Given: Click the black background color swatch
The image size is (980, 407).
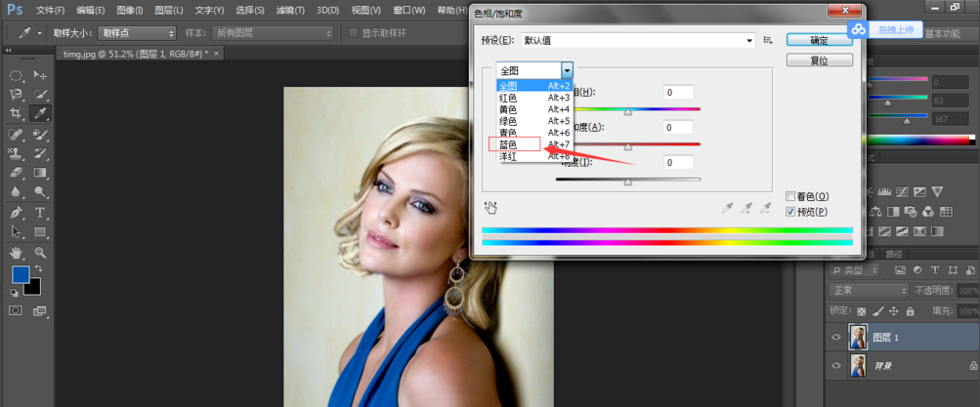Looking at the screenshot, I should 33,288.
